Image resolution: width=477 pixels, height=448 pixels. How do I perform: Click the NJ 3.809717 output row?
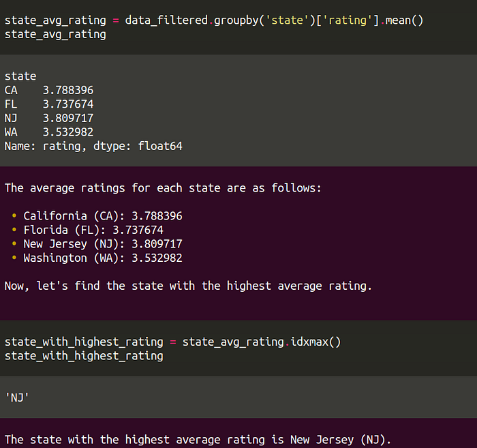pyautogui.click(x=49, y=118)
